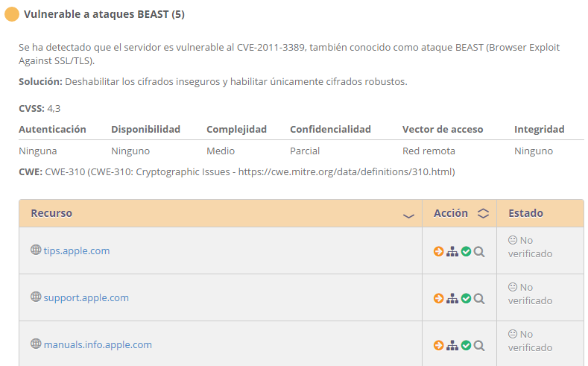Click orange arrow icon for support.apple.com
Viewport: 588px width, 366px height.
point(438,298)
